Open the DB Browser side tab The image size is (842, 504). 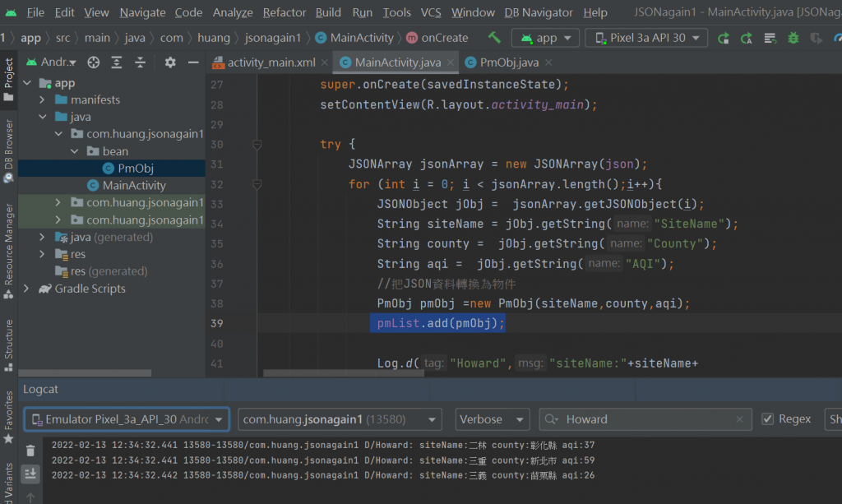pos(8,150)
